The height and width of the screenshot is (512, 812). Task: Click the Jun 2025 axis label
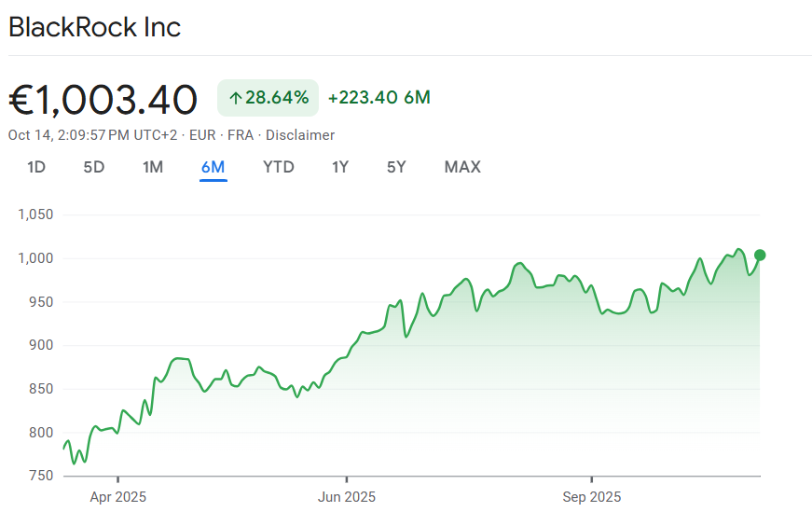(x=346, y=497)
